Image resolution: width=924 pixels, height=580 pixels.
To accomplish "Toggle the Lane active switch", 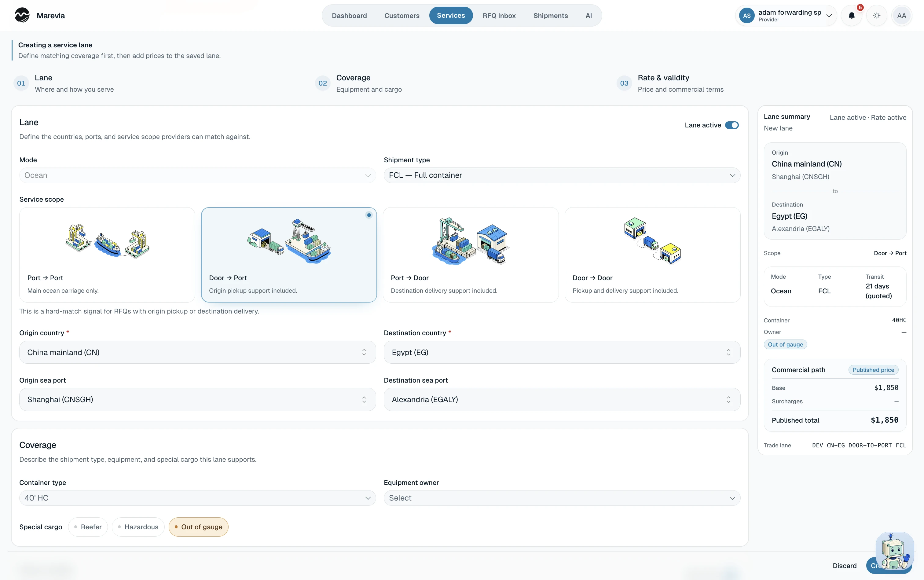I will pos(732,125).
